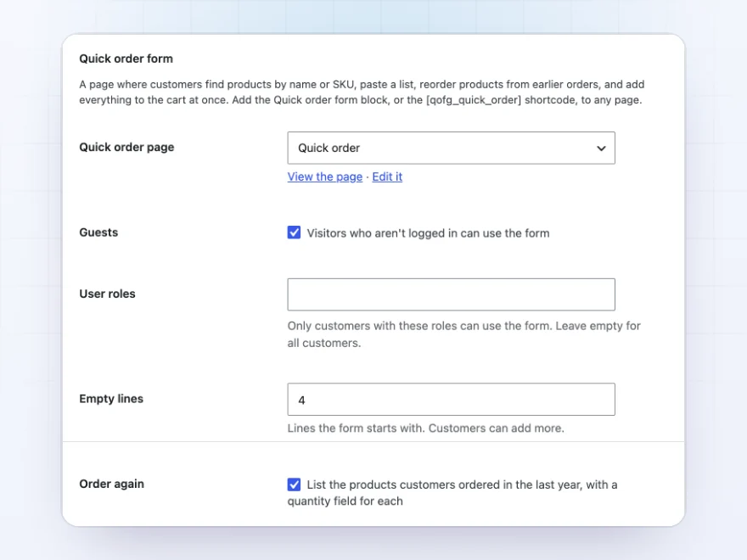Open the 'Edit it' link
The image size is (747, 560).
click(x=387, y=176)
